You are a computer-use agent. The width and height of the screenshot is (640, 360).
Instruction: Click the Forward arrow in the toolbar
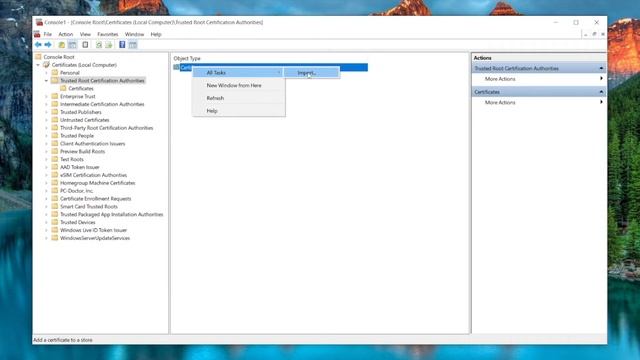point(48,44)
